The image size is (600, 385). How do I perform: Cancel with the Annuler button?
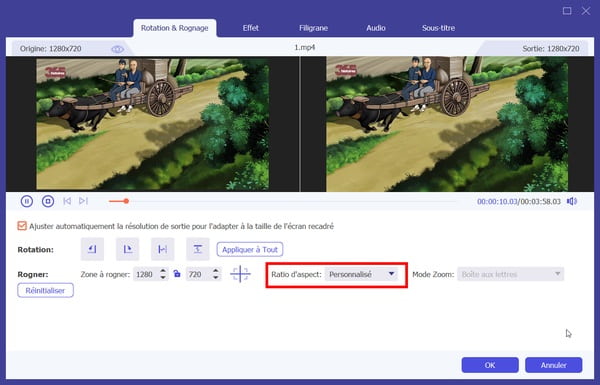click(554, 365)
